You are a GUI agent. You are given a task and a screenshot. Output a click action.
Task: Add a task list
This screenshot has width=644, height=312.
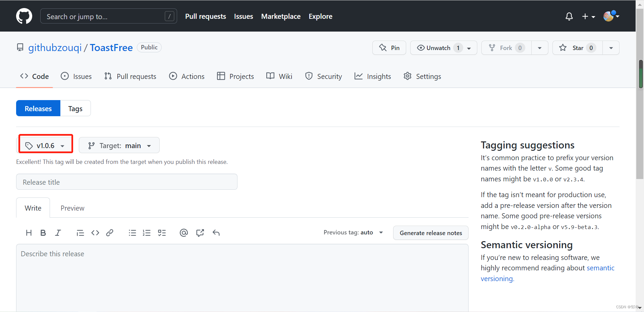coord(162,233)
